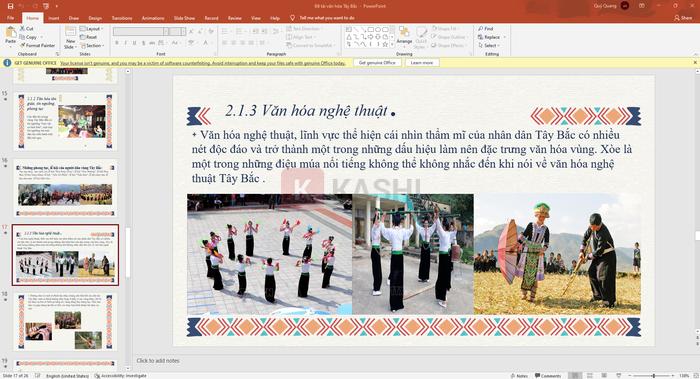Click the spell check status bar icon
This screenshot has width=700, height=379.
(38, 376)
